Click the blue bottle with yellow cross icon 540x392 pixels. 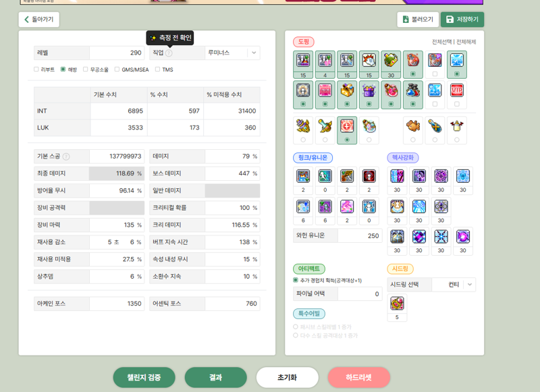tap(435, 126)
